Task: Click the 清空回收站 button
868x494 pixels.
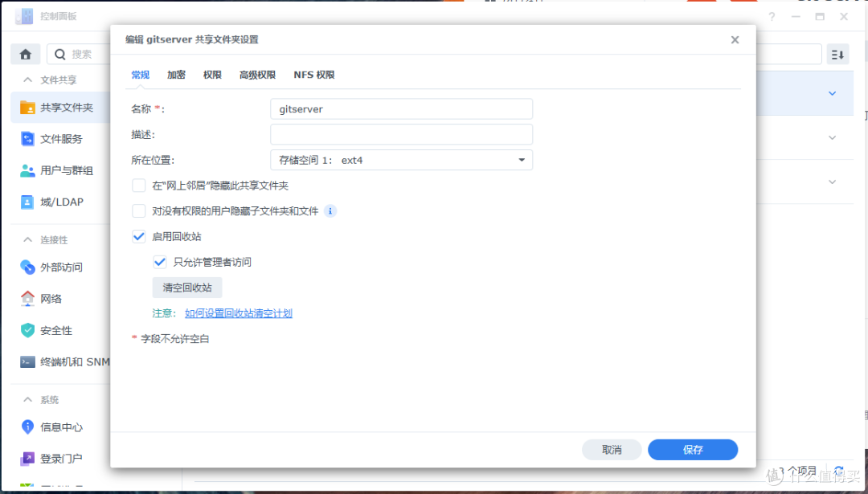Action: (187, 288)
